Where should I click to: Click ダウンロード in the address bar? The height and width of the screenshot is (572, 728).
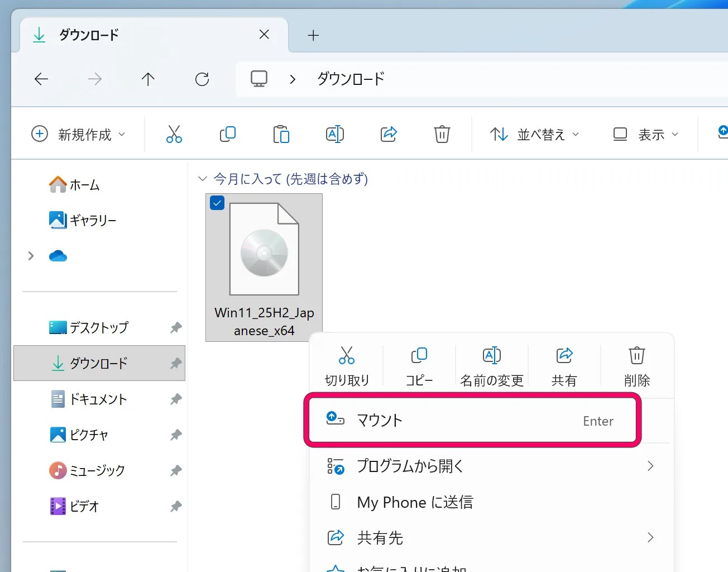click(x=351, y=79)
